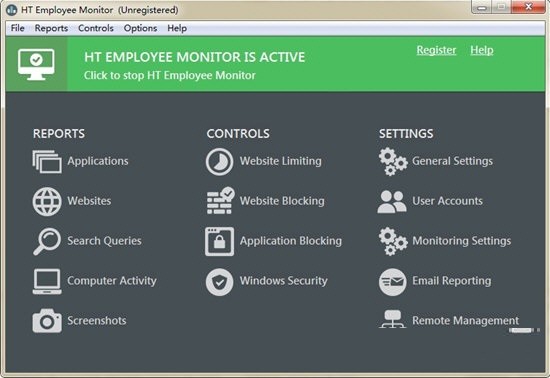
Task: Expand the Controls menu
Action: coord(96,28)
